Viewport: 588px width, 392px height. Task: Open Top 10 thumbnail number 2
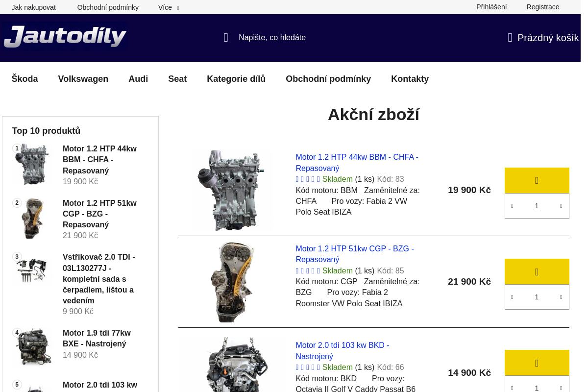pos(32,219)
